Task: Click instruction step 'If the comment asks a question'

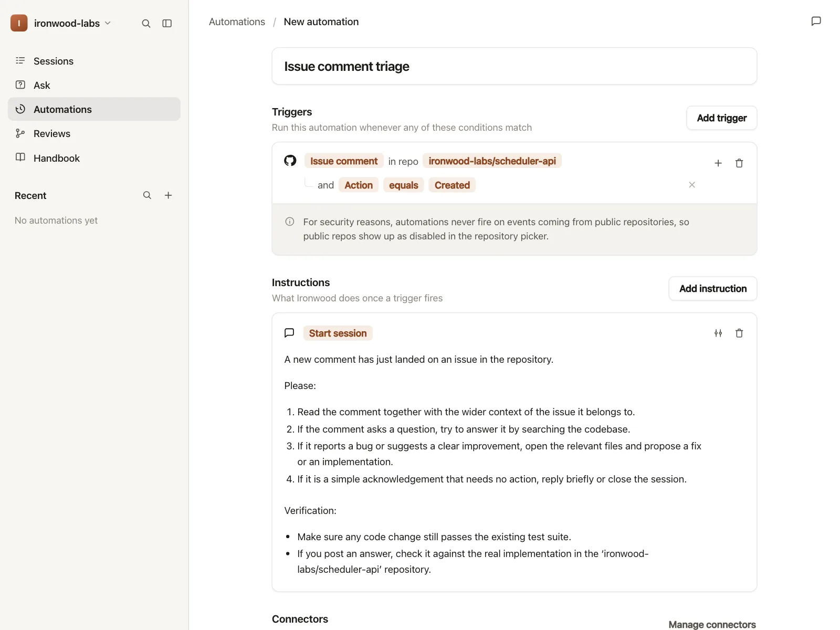Action: [x=464, y=429]
